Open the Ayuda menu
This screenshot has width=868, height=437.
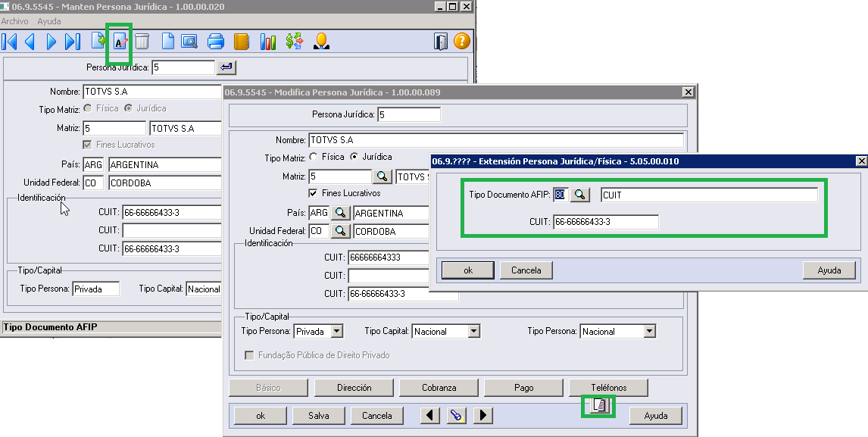(49, 21)
